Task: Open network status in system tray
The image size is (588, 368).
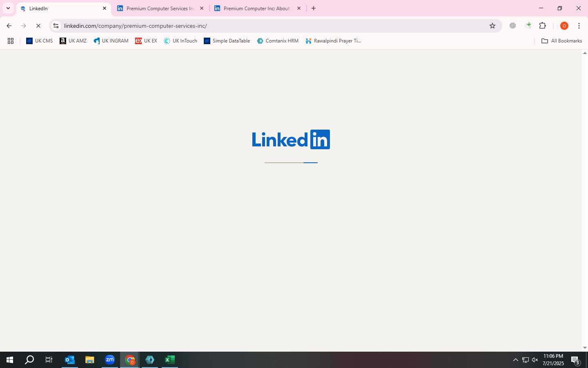Action: click(526, 360)
